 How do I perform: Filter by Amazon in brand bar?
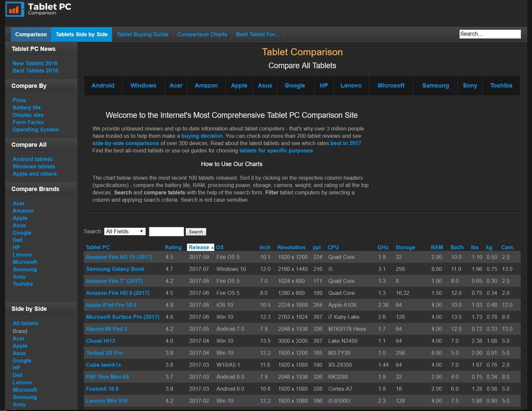[206, 86]
